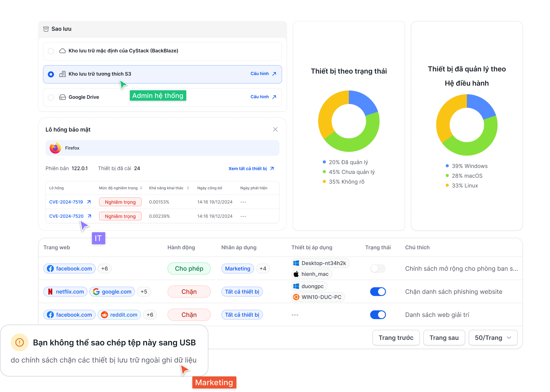
Task: Enable the toggle for the facebook.com Cho phép policy
Action: click(x=378, y=269)
